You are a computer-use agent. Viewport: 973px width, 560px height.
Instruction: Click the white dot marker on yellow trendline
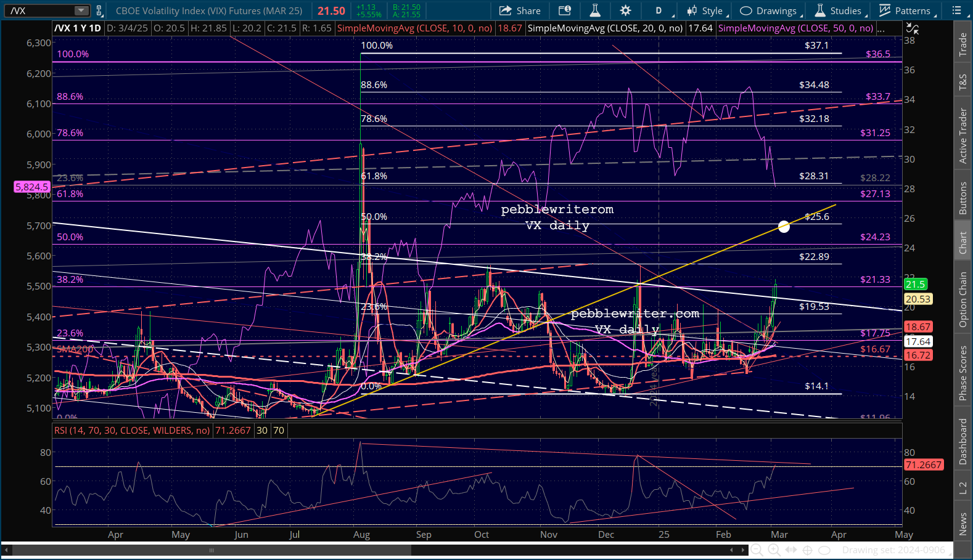point(784,227)
